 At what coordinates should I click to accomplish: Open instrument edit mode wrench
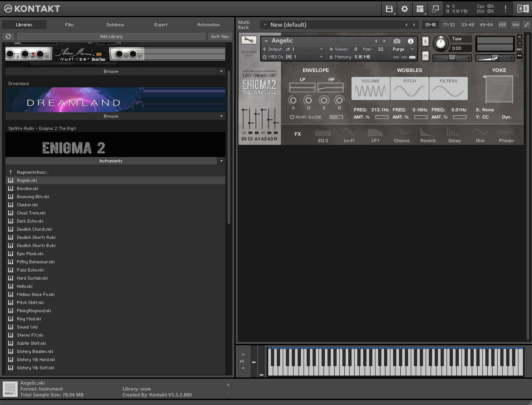pyautogui.click(x=249, y=40)
